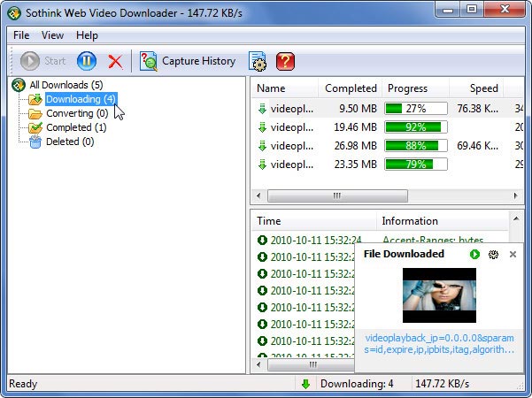The width and height of the screenshot is (532, 398).
Task: Select the download at 88% progress
Action: point(387,146)
